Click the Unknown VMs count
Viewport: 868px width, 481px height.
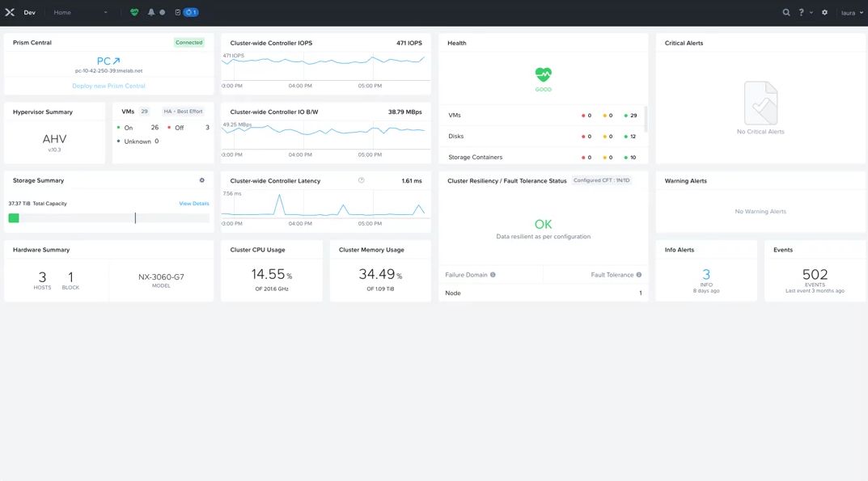157,141
